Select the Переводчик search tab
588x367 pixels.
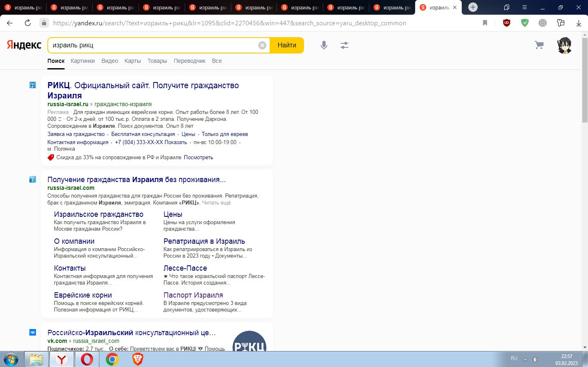tap(190, 61)
